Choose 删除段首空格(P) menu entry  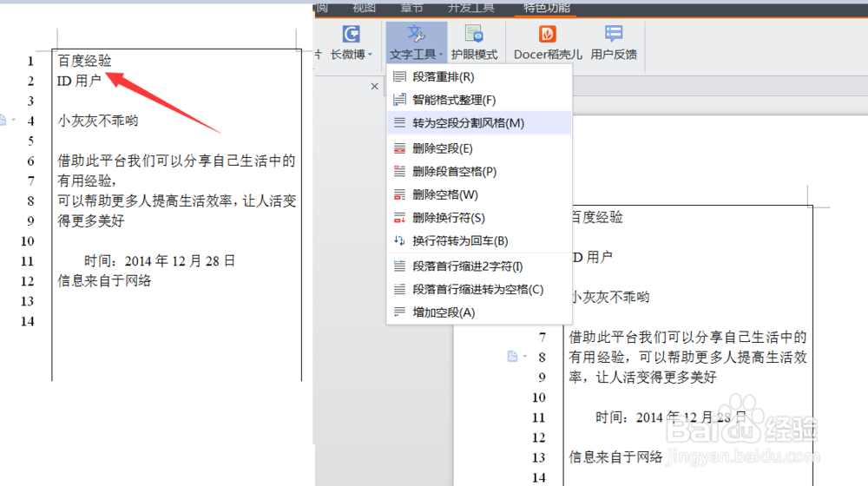coord(479,172)
